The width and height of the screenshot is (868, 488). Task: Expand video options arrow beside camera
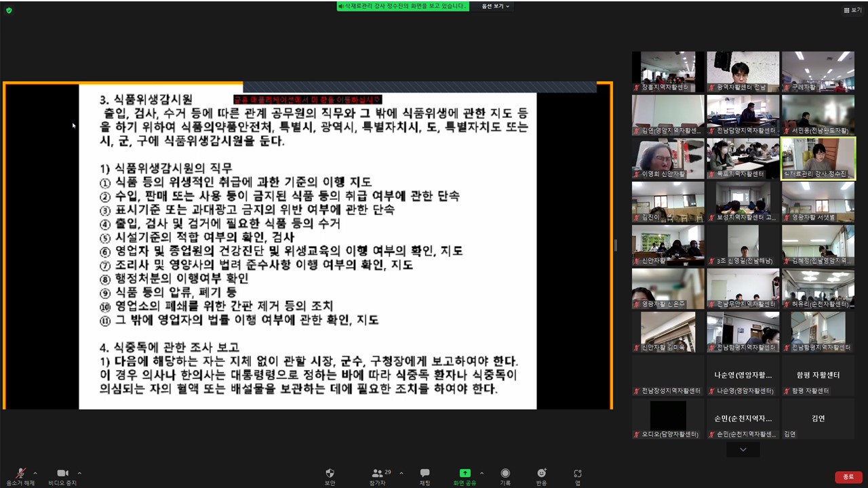click(x=79, y=473)
